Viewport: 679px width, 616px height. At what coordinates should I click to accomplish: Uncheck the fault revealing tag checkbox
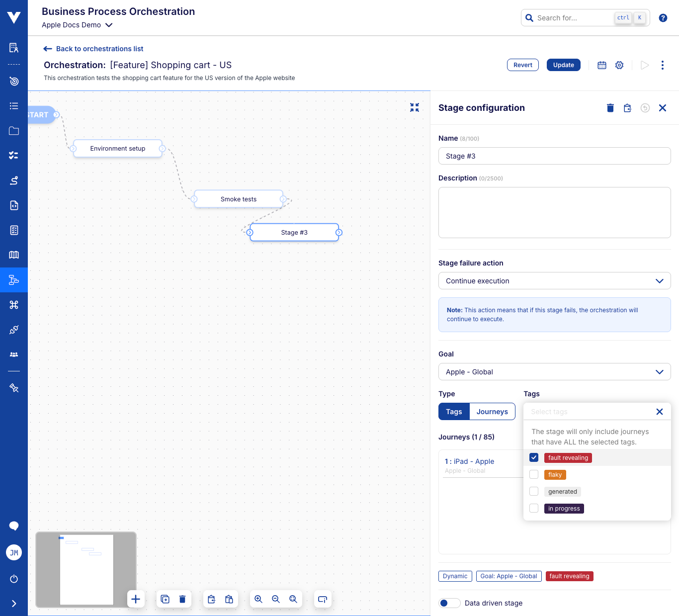(534, 457)
